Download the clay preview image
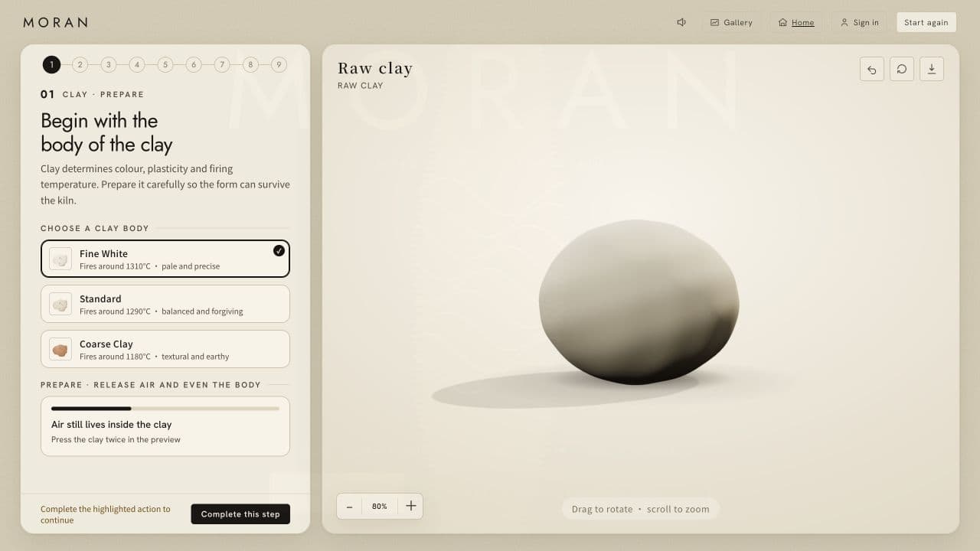The image size is (980, 551). click(x=932, y=69)
